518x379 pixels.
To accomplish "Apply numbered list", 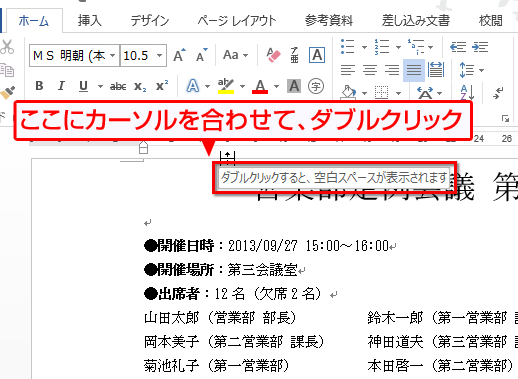I will (382, 46).
